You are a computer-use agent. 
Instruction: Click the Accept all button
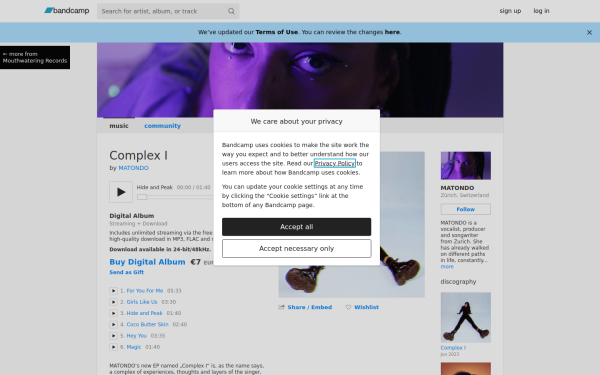pyautogui.click(x=296, y=227)
